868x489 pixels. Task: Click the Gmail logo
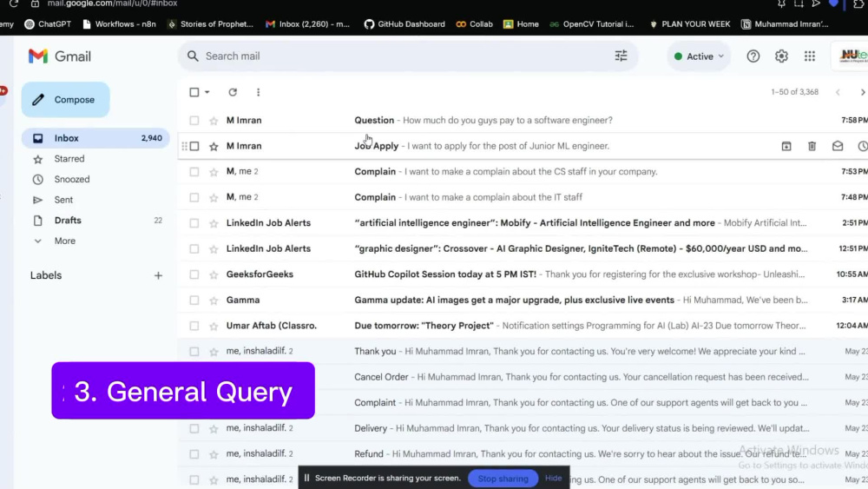pyautogui.click(x=60, y=56)
